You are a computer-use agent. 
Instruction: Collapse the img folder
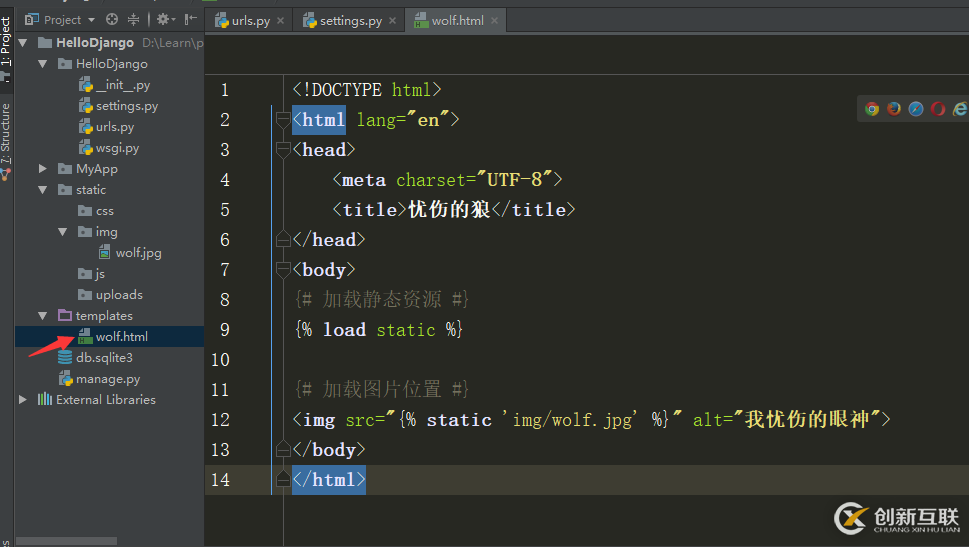point(62,232)
